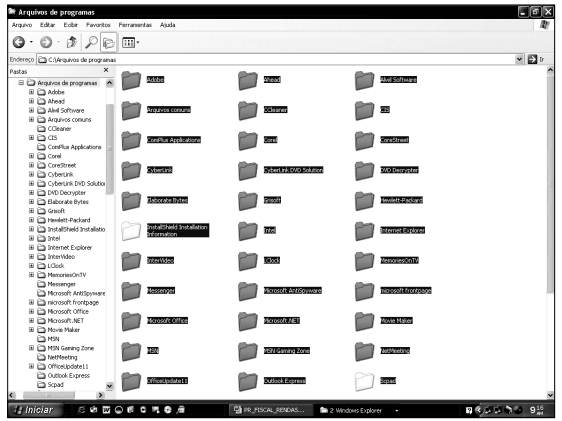Click the Forward navigation arrow
The image size is (562, 421).
(46, 42)
